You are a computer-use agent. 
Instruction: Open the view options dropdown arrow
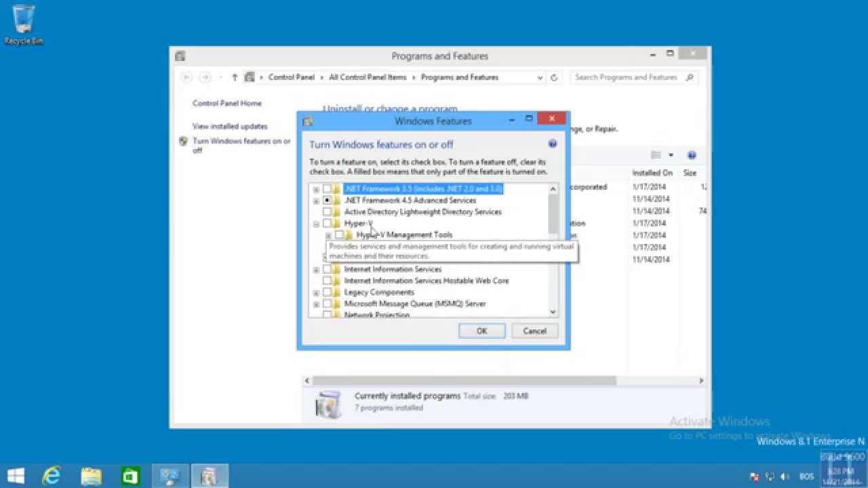(x=671, y=155)
